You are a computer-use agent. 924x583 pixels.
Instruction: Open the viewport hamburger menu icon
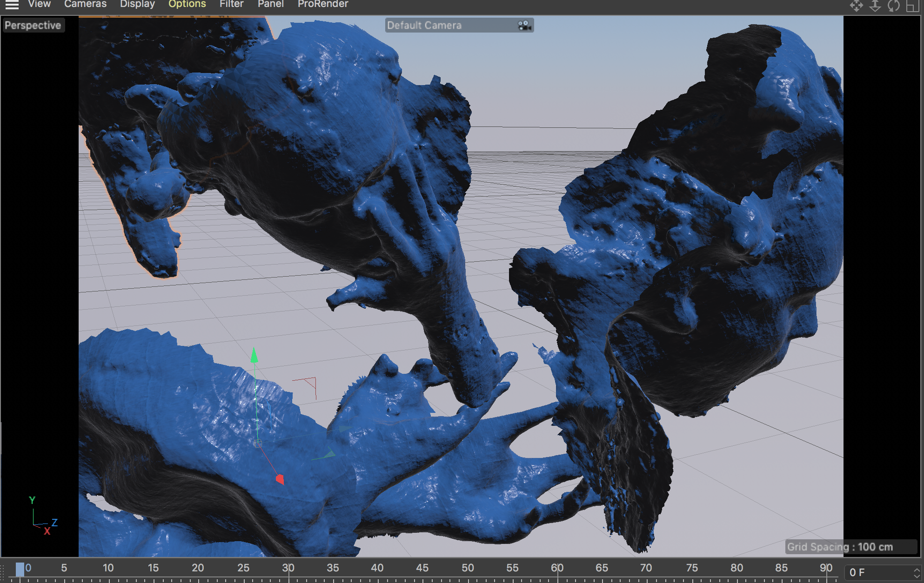click(x=12, y=5)
